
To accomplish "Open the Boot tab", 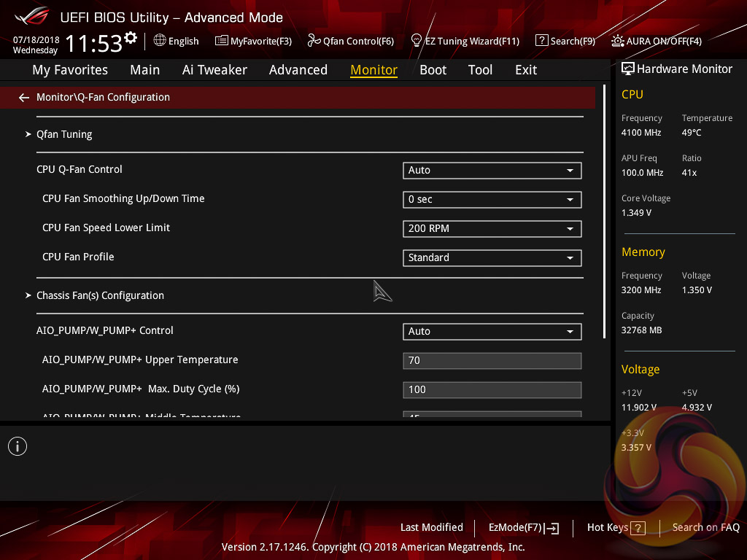I will tap(433, 70).
